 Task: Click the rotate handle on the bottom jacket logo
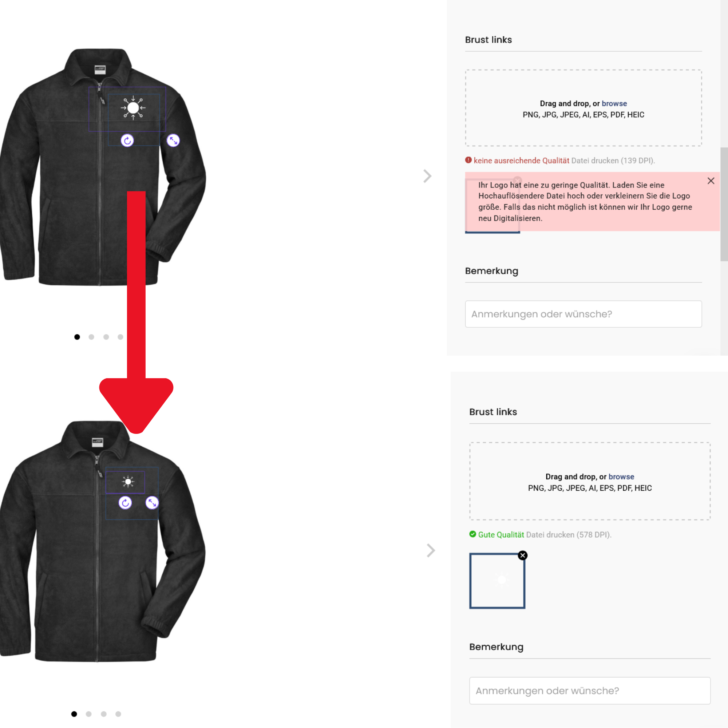pos(125,503)
